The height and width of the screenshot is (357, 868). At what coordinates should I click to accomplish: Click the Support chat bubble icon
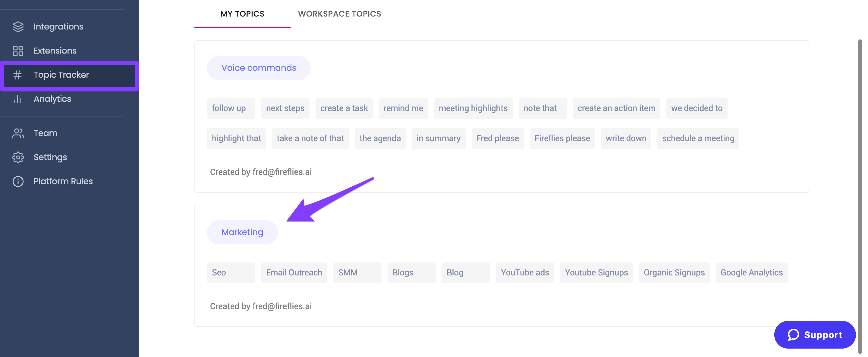tap(793, 334)
